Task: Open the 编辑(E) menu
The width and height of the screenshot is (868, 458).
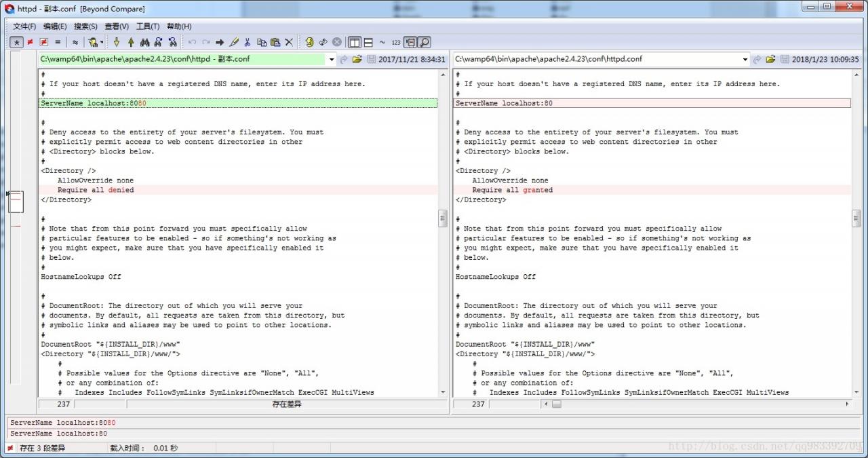Action: (x=55, y=26)
